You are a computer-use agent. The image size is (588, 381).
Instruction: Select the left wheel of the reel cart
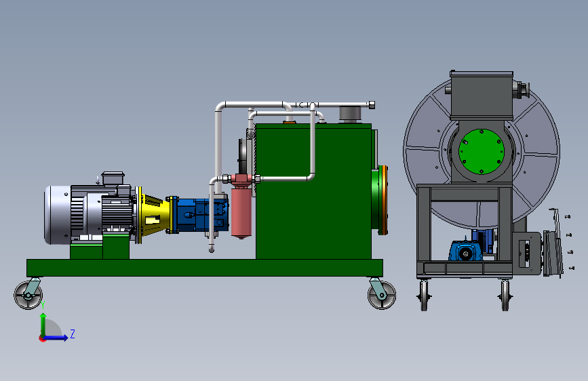424,295
